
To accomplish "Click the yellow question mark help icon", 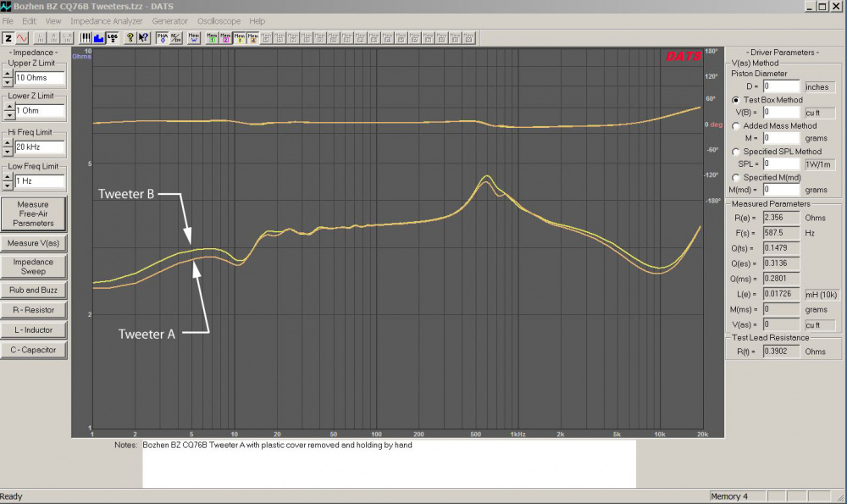I will (130, 38).
